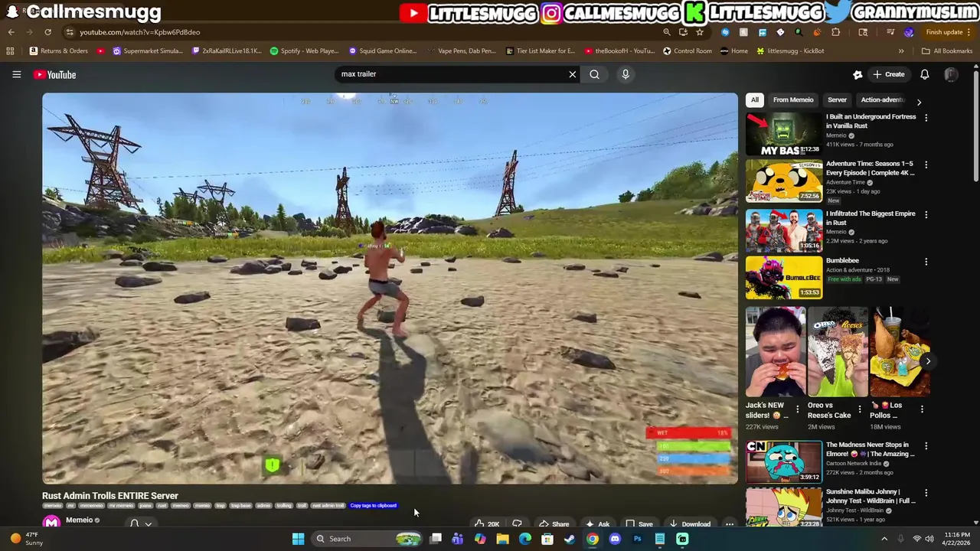Open the Chrome extensions puzzle icon
Image resolution: width=980 pixels, height=551 pixels.
[835, 32]
